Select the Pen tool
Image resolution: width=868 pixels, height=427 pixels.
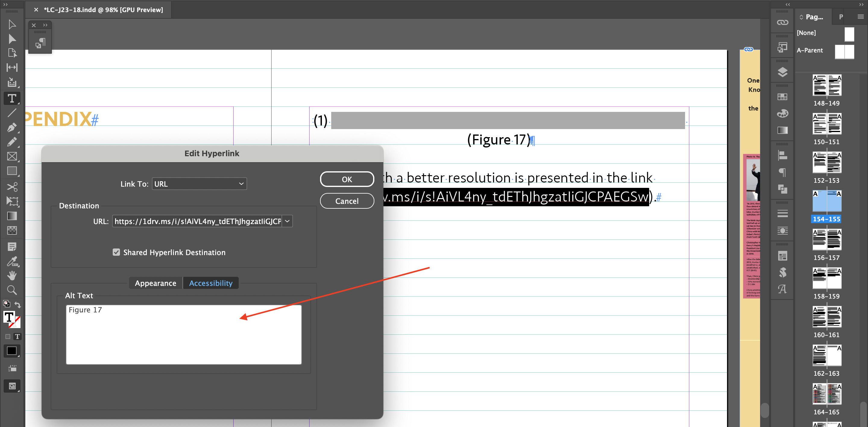tap(12, 127)
